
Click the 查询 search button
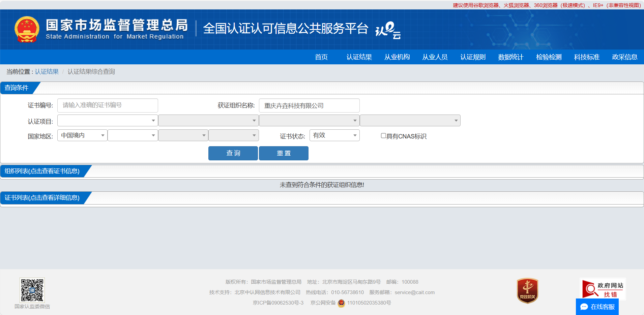[233, 153]
